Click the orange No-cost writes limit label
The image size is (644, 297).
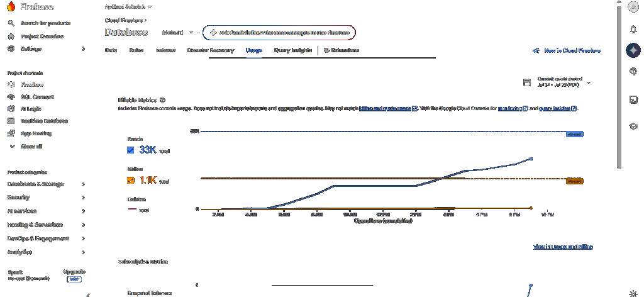click(575, 181)
